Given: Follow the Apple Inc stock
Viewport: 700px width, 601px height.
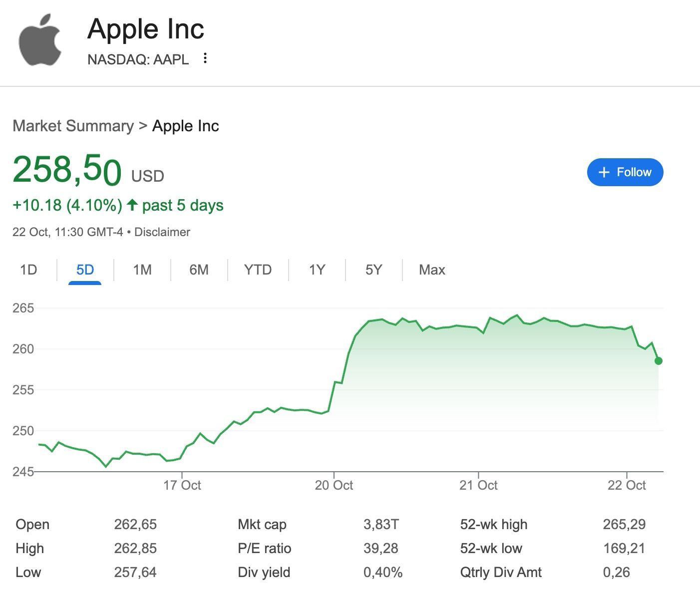Looking at the screenshot, I should tap(625, 172).
